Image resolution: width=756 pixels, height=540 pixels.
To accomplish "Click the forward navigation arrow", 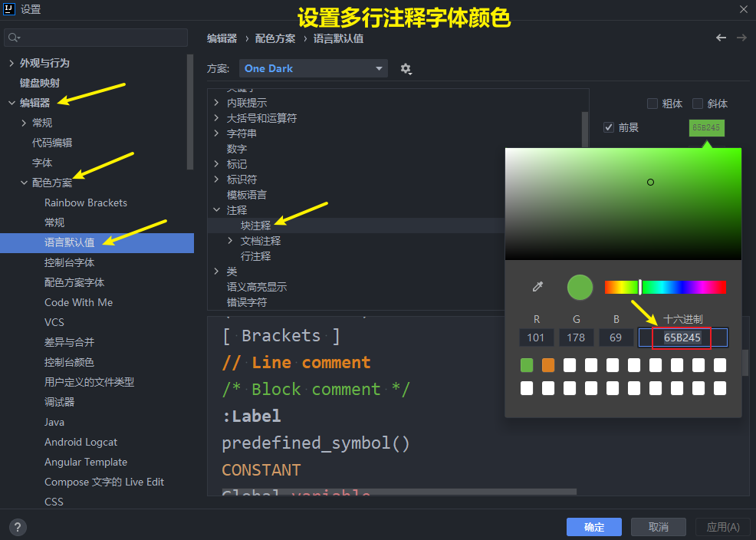I will click(741, 38).
